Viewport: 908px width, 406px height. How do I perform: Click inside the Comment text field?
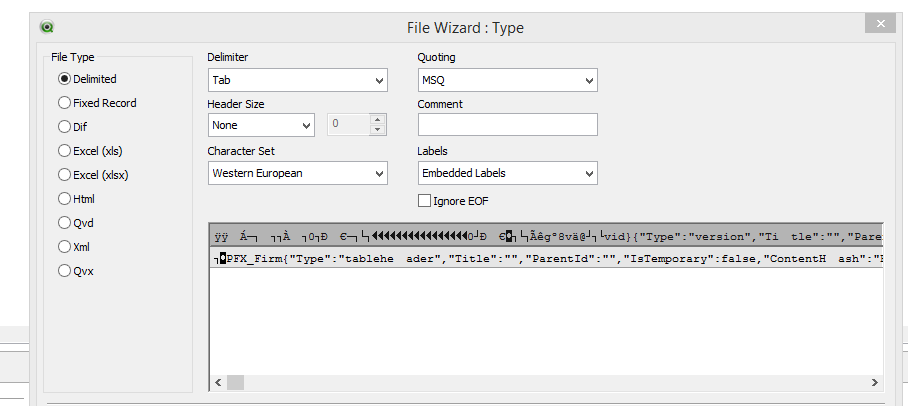click(x=507, y=125)
